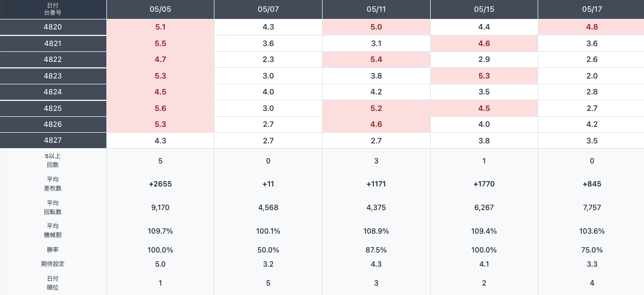Click the 期待設定 row label
This screenshot has height=295, width=644.
(53, 264)
